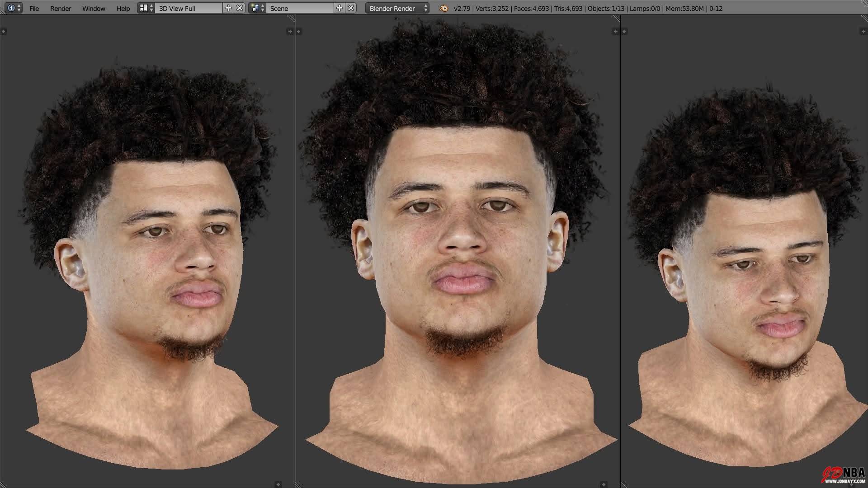Delete the '3D View Full' screen layout
The height and width of the screenshot is (488, 868).
pyautogui.click(x=240, y=8)
